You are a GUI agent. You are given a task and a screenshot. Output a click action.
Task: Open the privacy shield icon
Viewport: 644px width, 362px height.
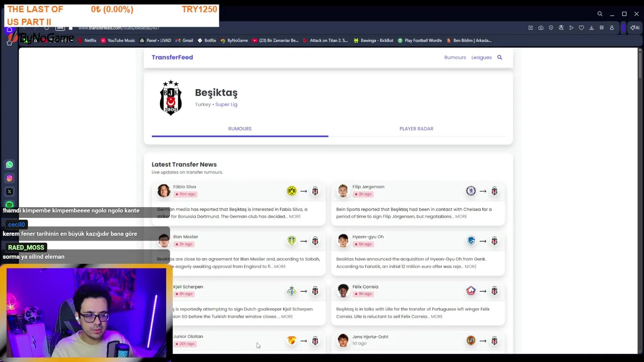pyautogui.click(x=551, y=28)
